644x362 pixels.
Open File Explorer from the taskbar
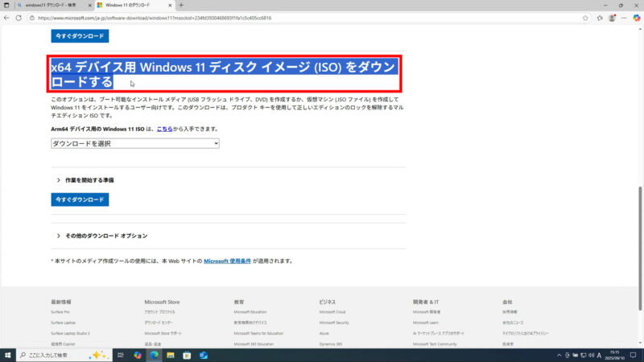coord(170,355)
